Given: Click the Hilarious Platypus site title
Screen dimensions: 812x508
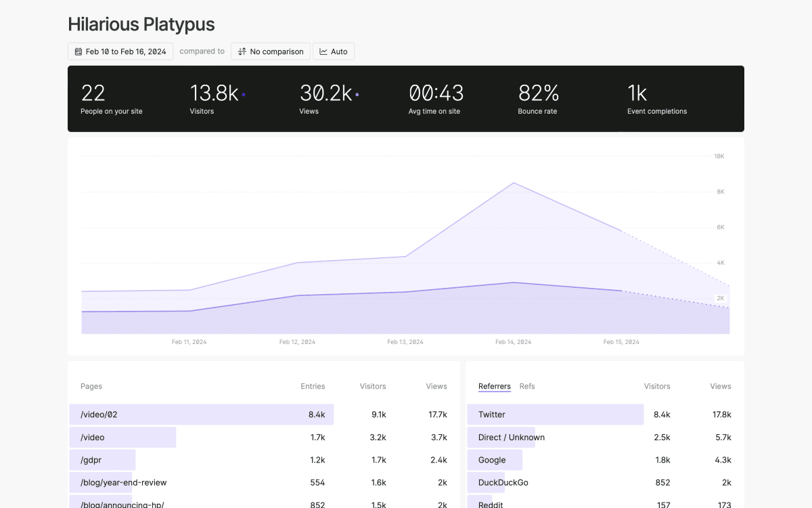Looking at the screenshot, I should pos(141,24).
